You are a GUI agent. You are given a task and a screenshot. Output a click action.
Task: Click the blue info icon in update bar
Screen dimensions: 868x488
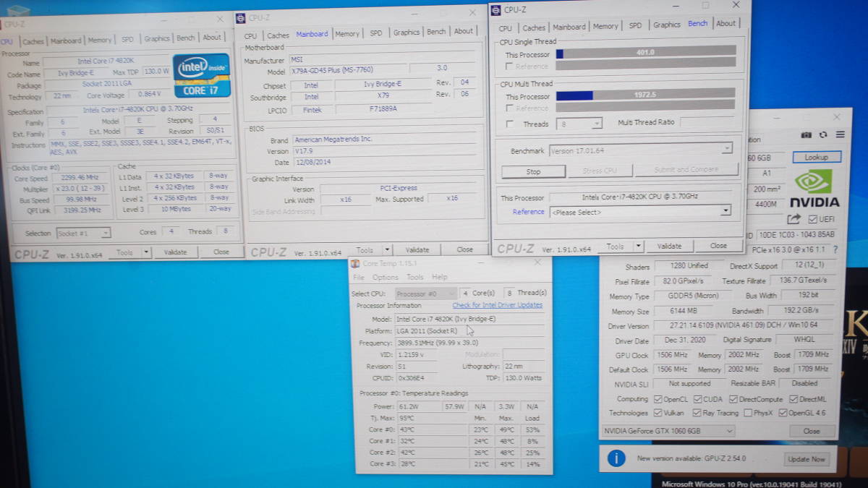(616, 458)
